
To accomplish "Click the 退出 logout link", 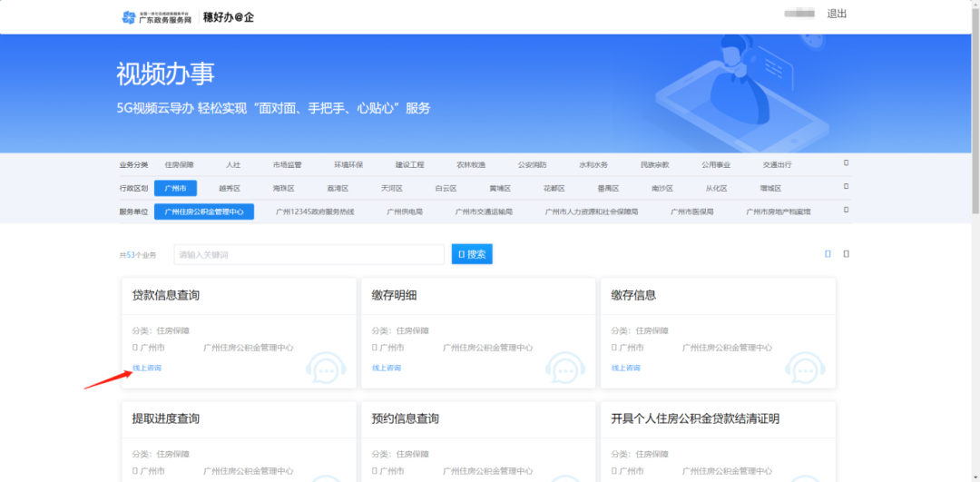I will (837, 14).
